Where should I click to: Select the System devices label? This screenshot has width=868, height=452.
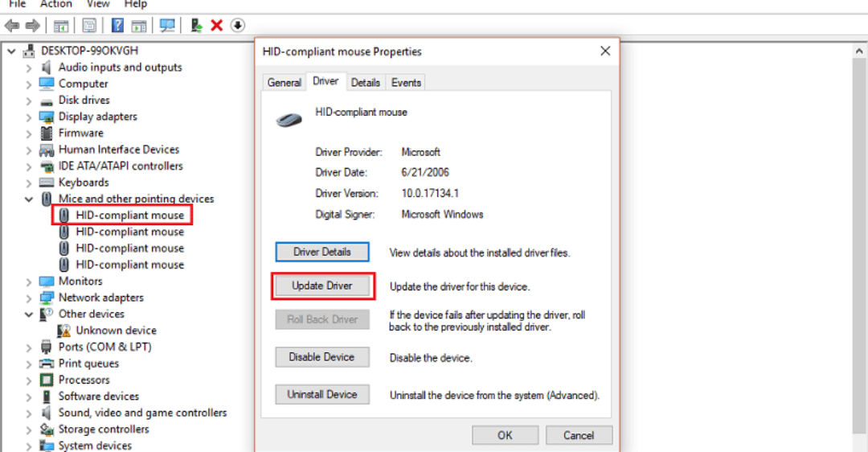tap(95, 446)
